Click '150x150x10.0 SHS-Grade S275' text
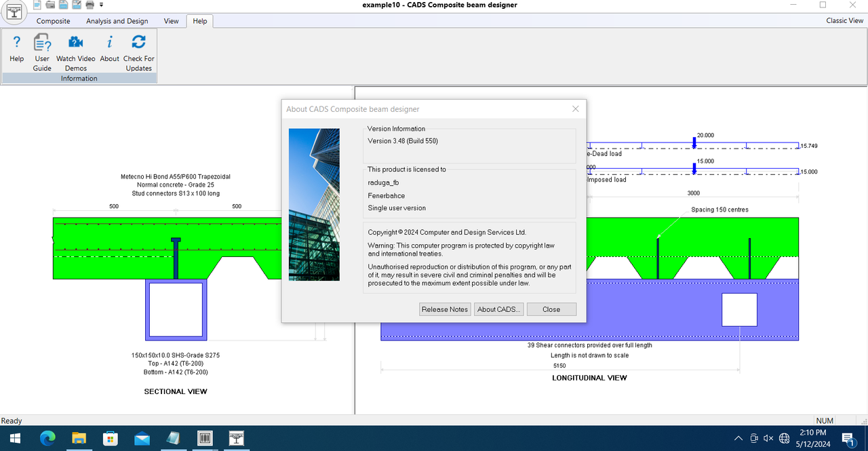 176,355
